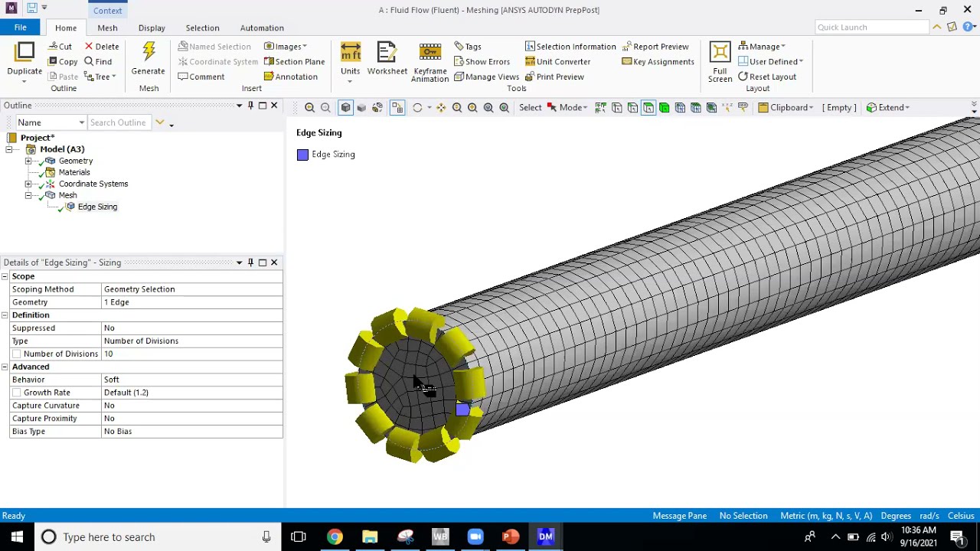Click the Search Outline input field

(x=119, y=123)
